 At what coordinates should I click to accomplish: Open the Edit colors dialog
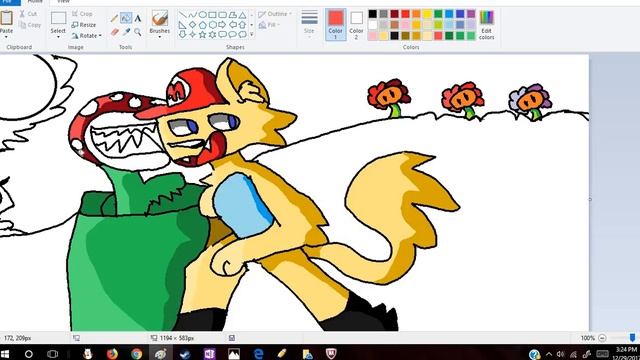pos(487,24)
